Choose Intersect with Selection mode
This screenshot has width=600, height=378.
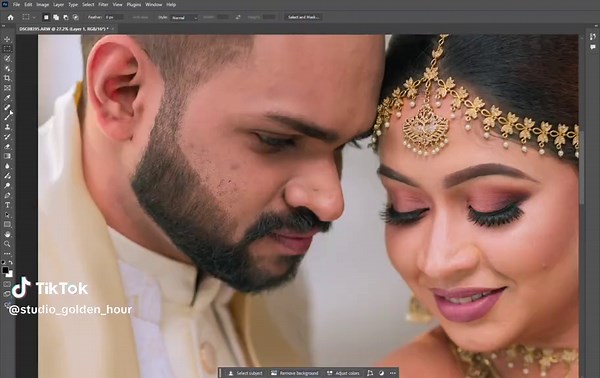[75, 17]
